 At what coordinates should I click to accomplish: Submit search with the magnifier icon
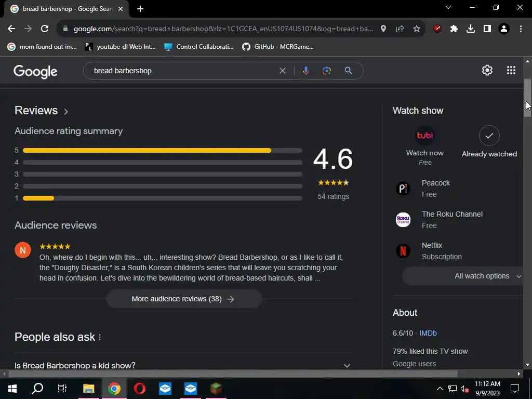(x=348, y=71)
